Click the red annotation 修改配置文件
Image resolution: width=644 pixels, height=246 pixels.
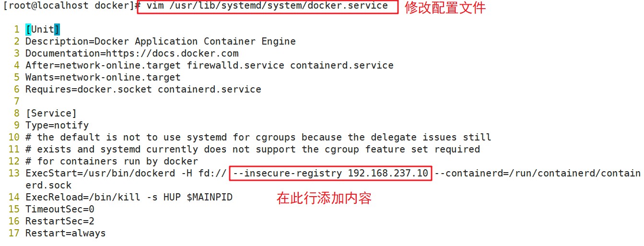pos(445,8)
